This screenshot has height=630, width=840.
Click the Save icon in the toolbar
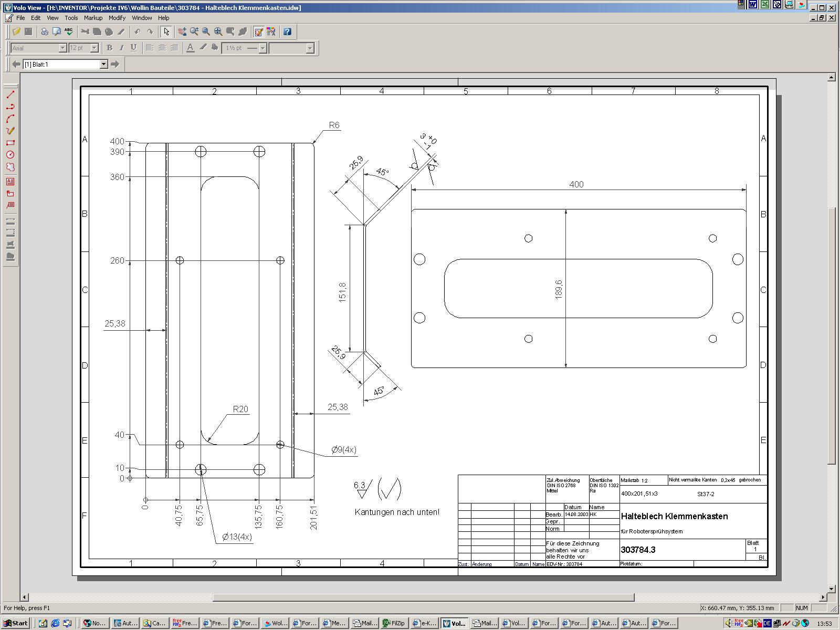coord(28,32)
